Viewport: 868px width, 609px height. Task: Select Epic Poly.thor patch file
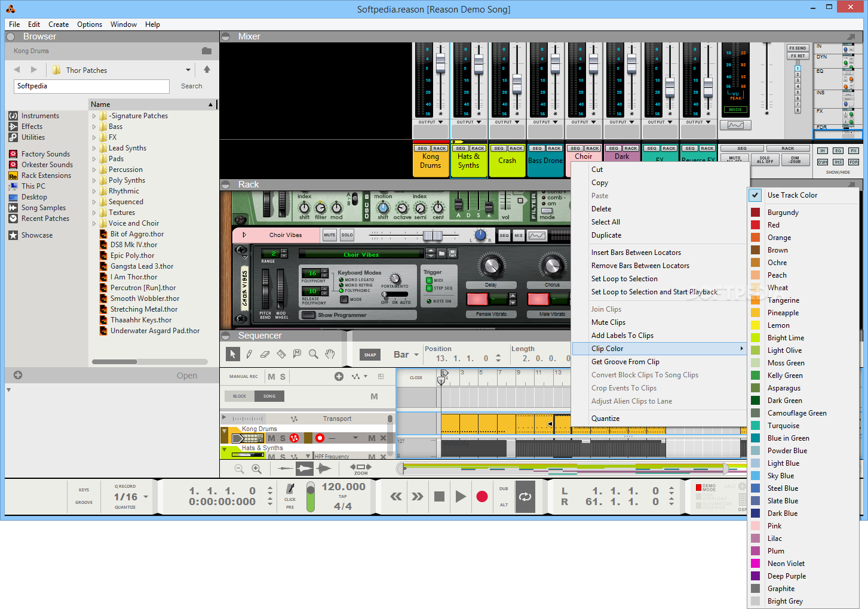[132, 256]
